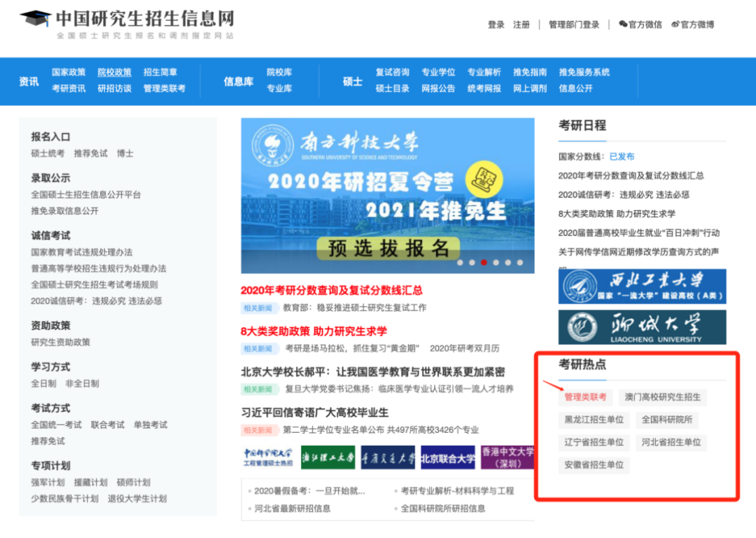Click the 登录 link at top
Viewport: 756px width, 538px height.
[x=496, y=25]
